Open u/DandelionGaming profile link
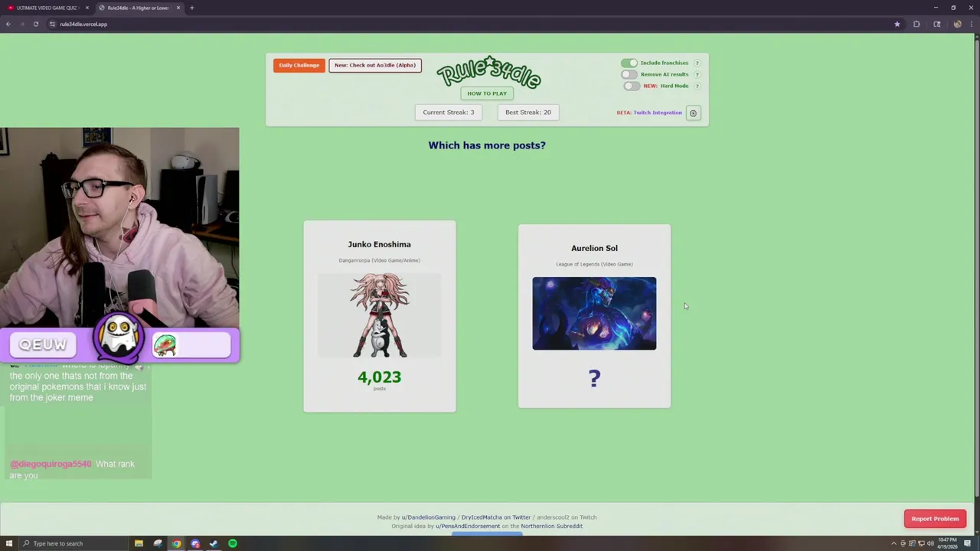The image size is (980, 551). coord(428,517)
